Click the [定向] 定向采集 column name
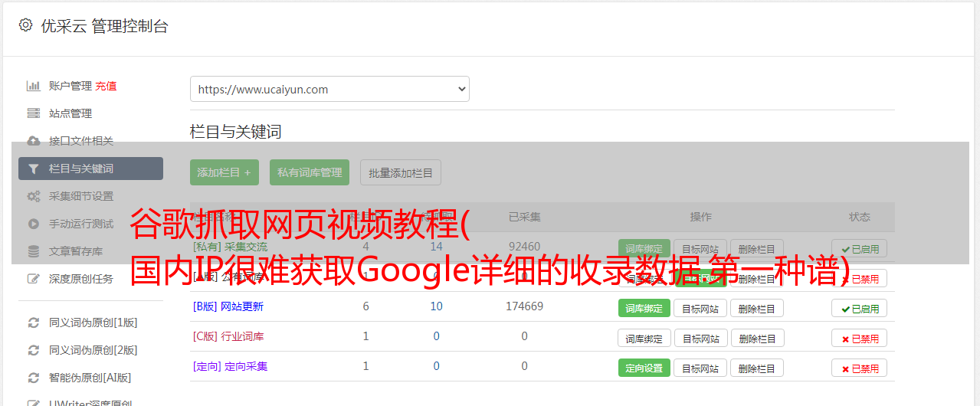Screen dimensions: 980x406 click(x=231, y=366)
